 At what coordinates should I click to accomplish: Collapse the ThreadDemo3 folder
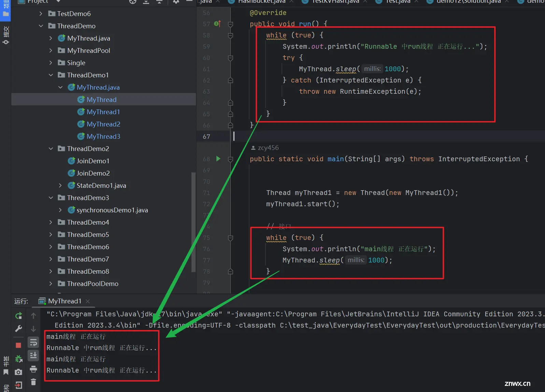(x=51, y=198)
